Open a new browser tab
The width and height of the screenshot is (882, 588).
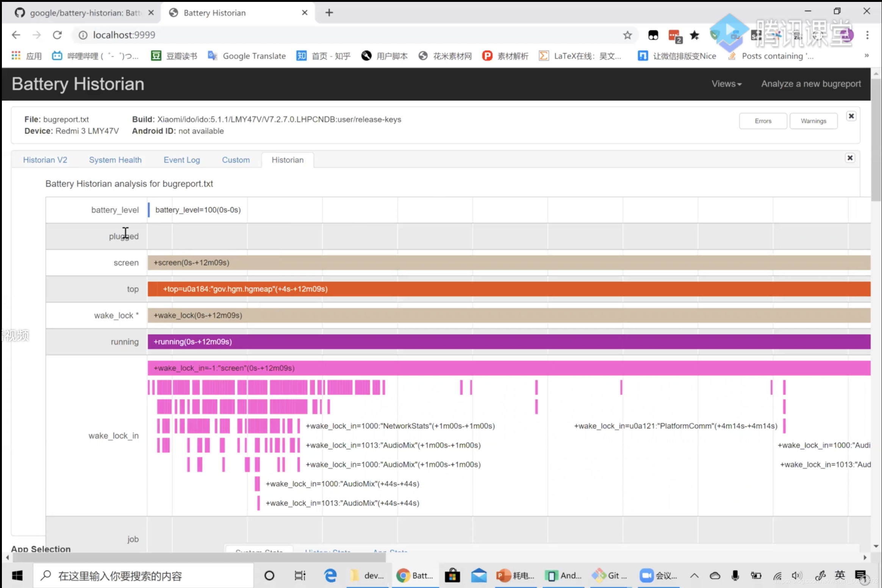[x=329, y=13]
